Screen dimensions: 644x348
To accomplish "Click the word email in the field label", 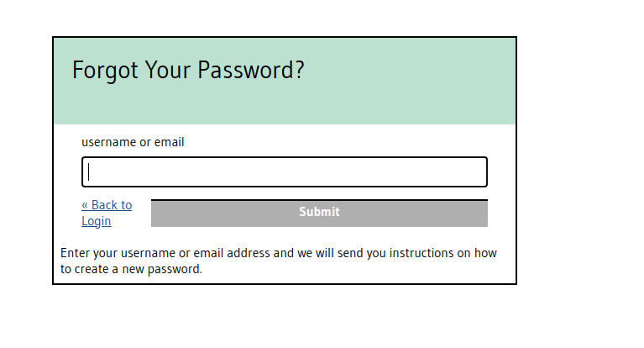I will click(169, 142).
